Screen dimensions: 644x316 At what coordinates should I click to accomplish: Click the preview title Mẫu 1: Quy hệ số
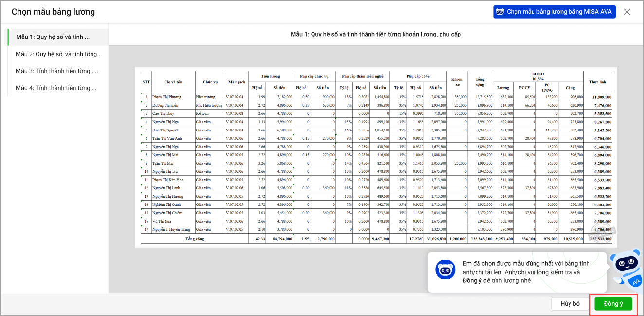(x=376, y=34)
